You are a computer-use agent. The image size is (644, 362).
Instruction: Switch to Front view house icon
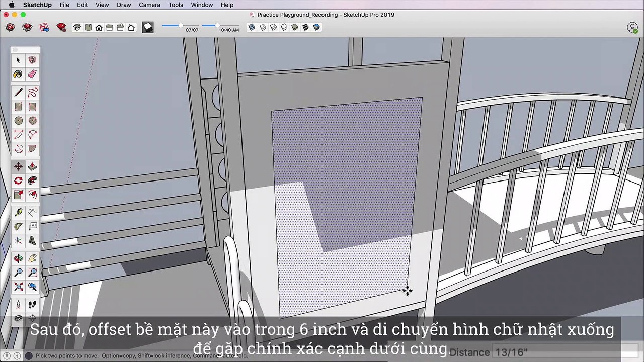click(x=99, y=27)
